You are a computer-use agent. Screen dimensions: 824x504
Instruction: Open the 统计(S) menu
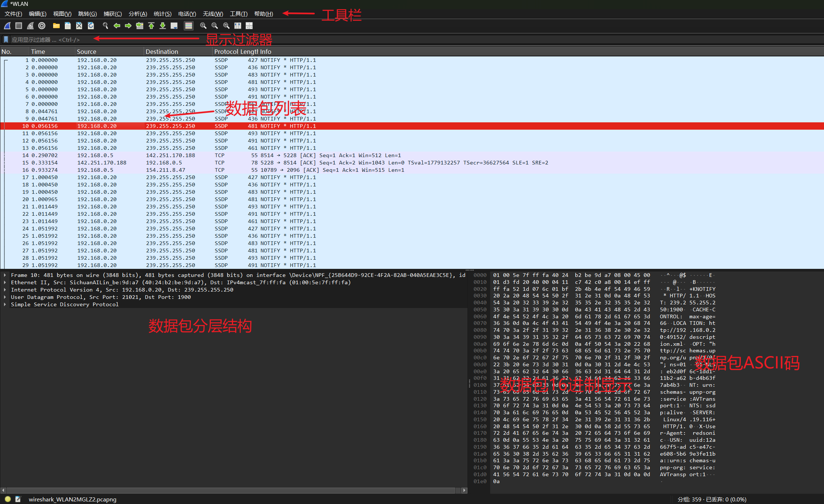pyautogui.click(x=162, y=14)
